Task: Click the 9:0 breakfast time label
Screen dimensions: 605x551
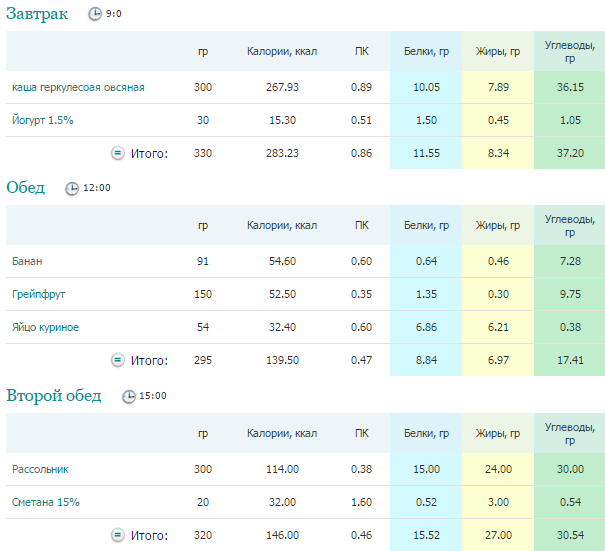Action: [115, 15]
